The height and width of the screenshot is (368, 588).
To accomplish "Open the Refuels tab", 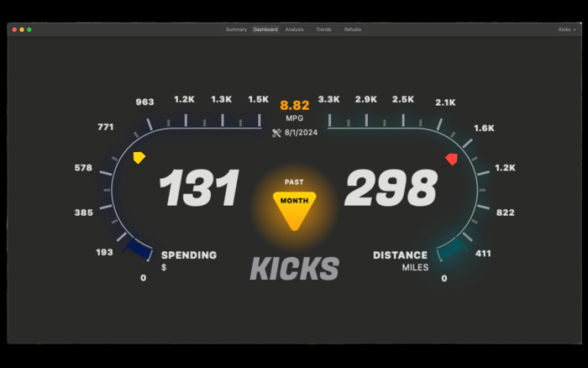I will (353, 29).
